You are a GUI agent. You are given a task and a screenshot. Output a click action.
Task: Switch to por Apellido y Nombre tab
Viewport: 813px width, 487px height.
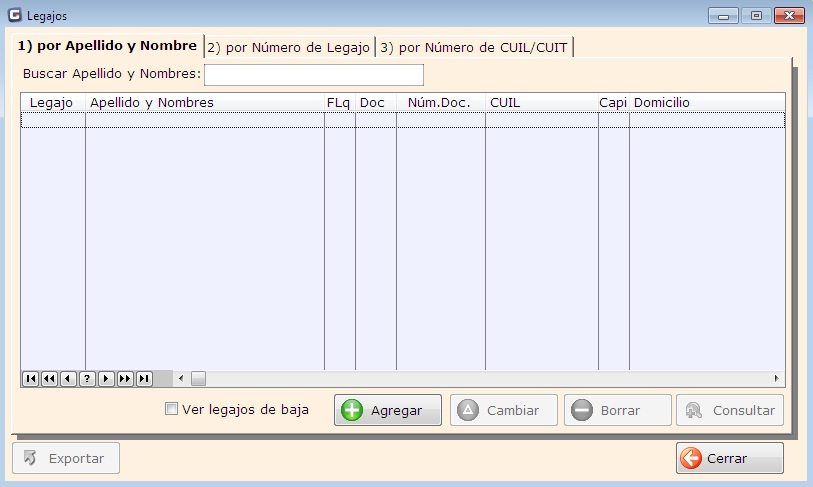[x=107, y=46]
